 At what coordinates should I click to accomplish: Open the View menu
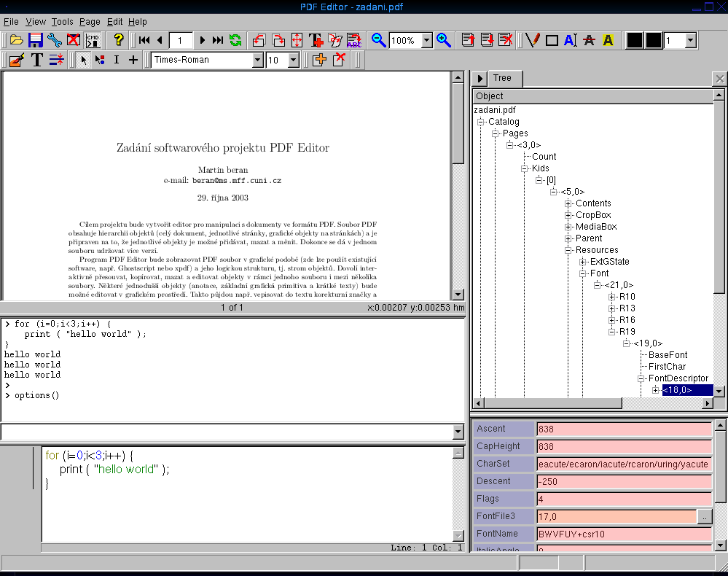pos(36,22)
